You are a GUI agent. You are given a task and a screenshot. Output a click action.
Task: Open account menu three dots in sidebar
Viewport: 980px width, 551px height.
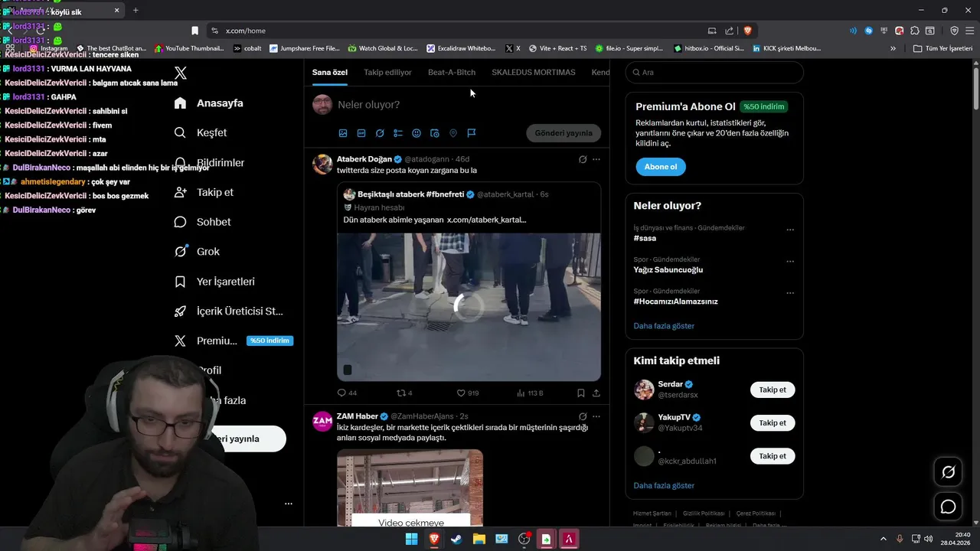click(289, 504)
